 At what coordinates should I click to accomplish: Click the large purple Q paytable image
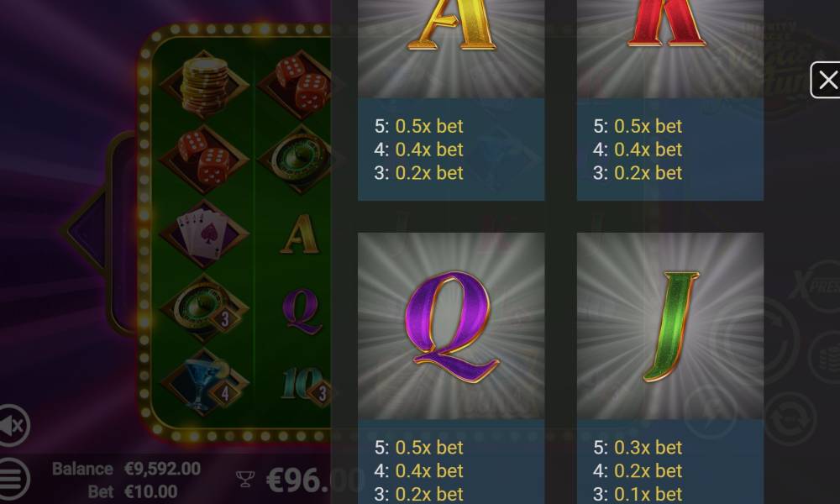pyautogui.click(x=451, y=326)
